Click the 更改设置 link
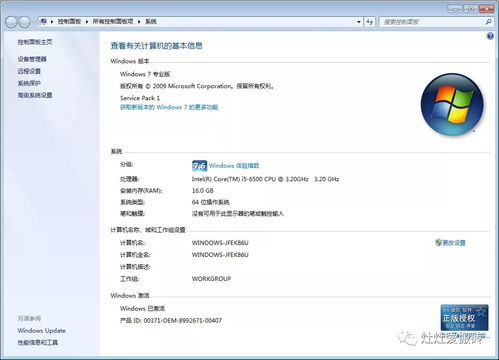The height and width of the screenshot is (360, 499). (x=454, y=243)
